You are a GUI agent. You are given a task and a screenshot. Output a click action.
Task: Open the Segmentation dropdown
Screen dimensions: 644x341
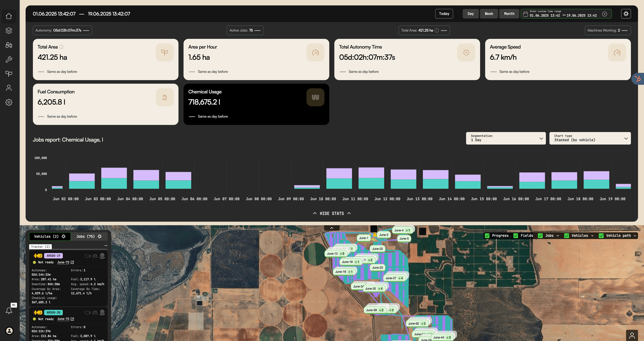tap(506, 138)
